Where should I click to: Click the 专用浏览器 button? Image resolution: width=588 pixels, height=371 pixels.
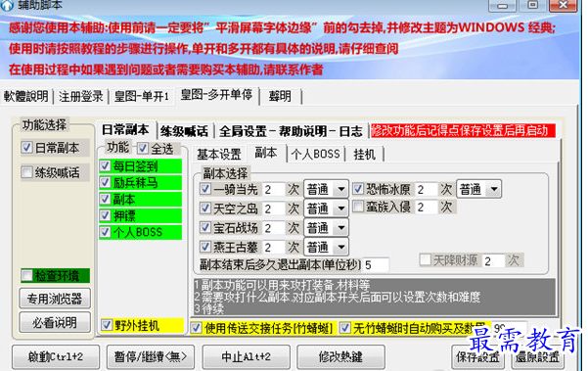(x=55, y=299)
